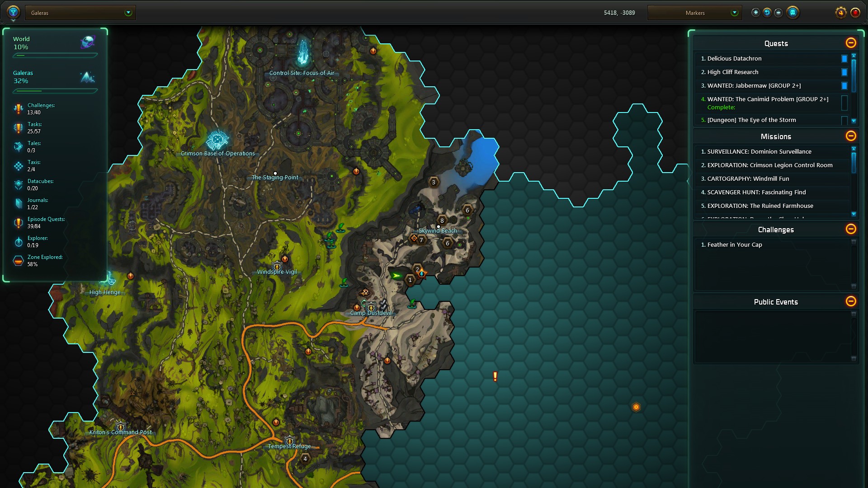The image size is (868, 488).
Task: Close the zone map with red button
Action: coord(855,13)
